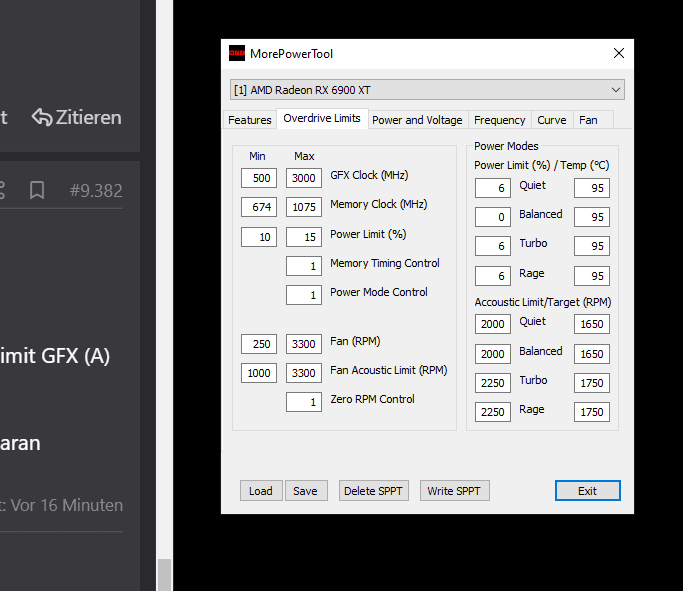Click the Turbo power limit percent field
683x591 pixels.
493,246
